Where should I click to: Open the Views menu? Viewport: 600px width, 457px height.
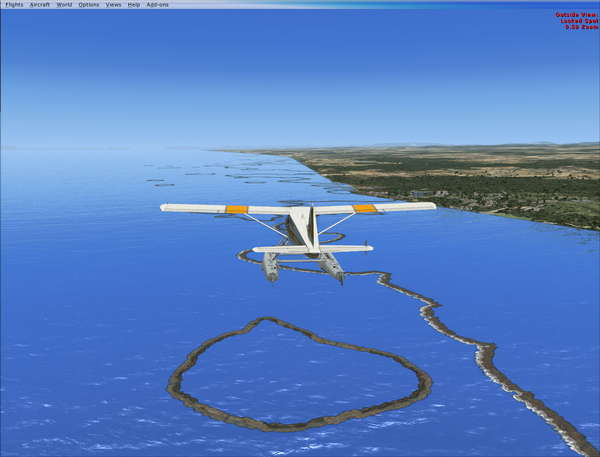coord(113,4)
